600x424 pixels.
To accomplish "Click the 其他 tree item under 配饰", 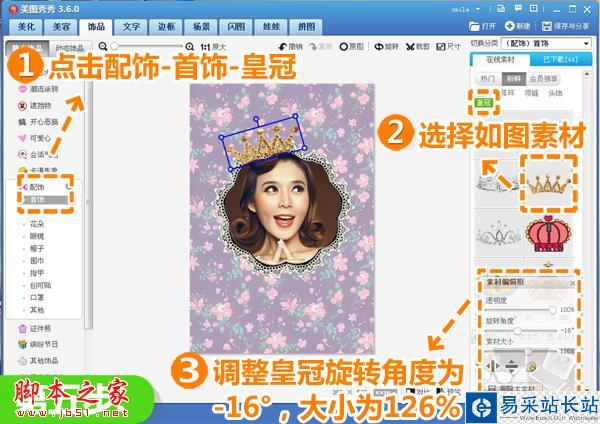I will [37, 310].
